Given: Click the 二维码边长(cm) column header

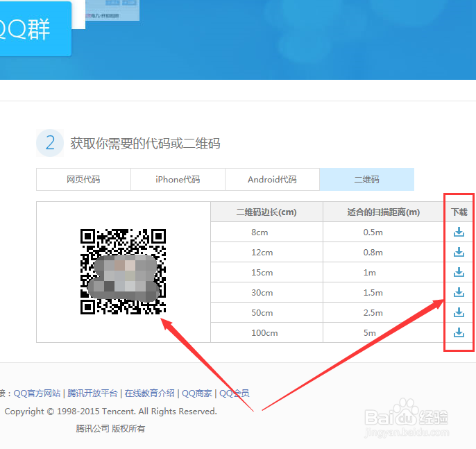Looking at the screenshot, I should 267,212.
